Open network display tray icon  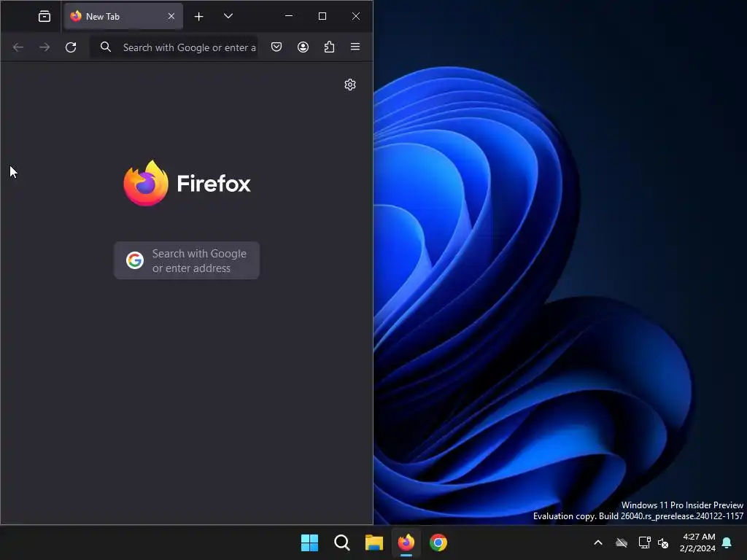point(645,542)
